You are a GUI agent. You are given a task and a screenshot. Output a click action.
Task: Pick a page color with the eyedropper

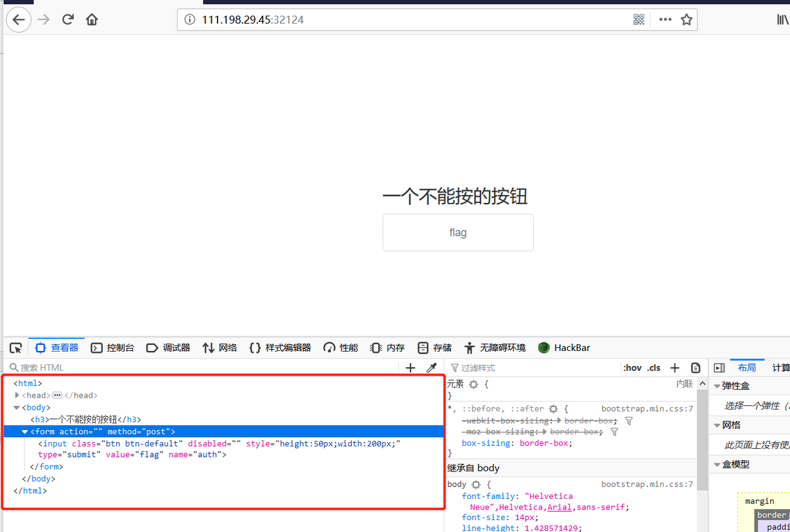pyautogui.click(x=431, y=368)
